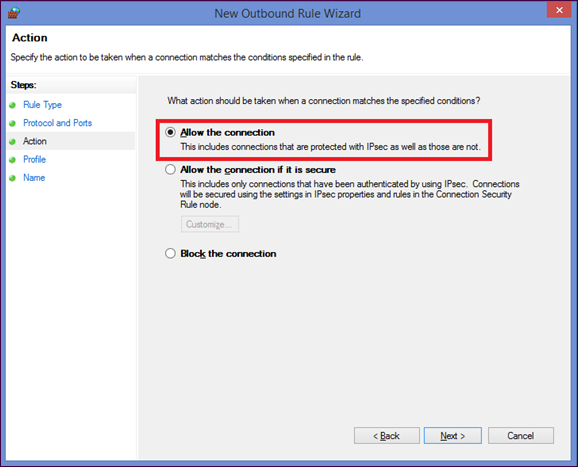Select Allow the connection radio button
This screenshot has width=578, height=467.
(x=170, y=132)
